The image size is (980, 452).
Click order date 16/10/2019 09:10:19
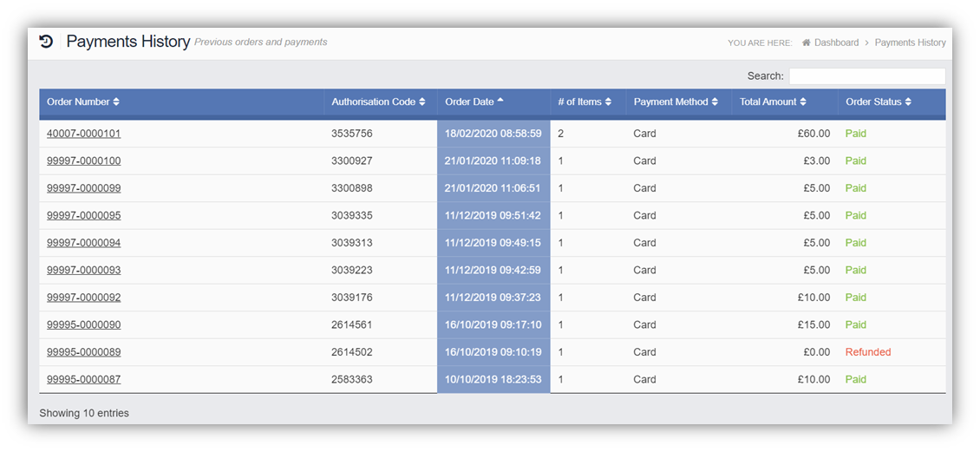click(x=493, y=352)
